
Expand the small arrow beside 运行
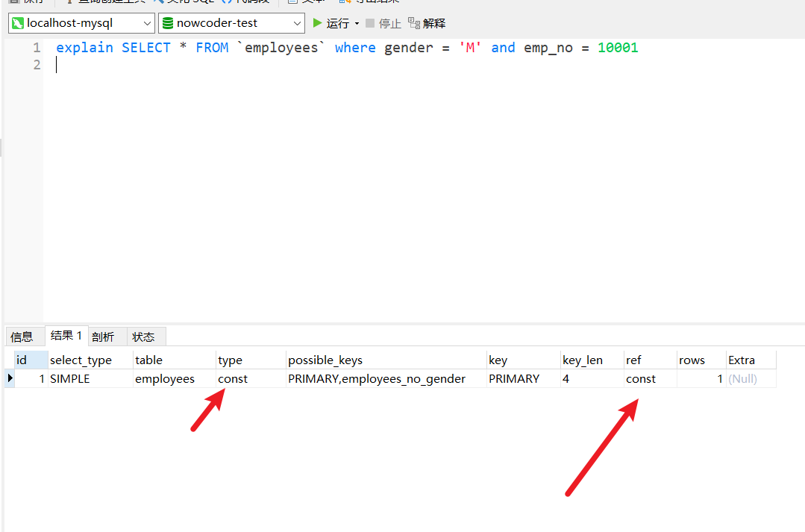click(357, 24)
